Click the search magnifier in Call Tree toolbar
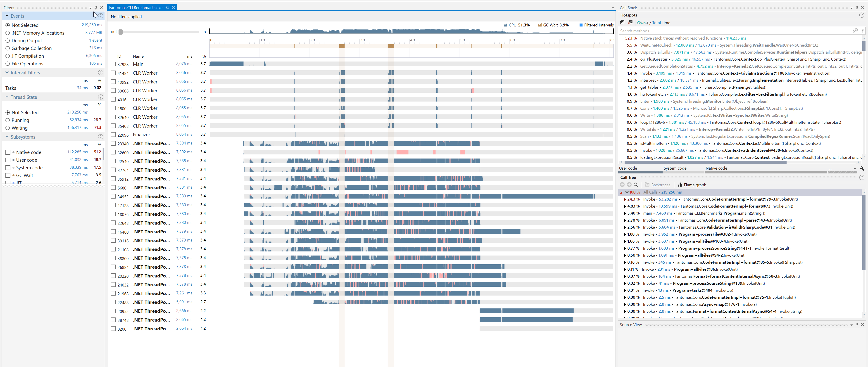This screenshot has height=367, width=868. tap(636, 185)
